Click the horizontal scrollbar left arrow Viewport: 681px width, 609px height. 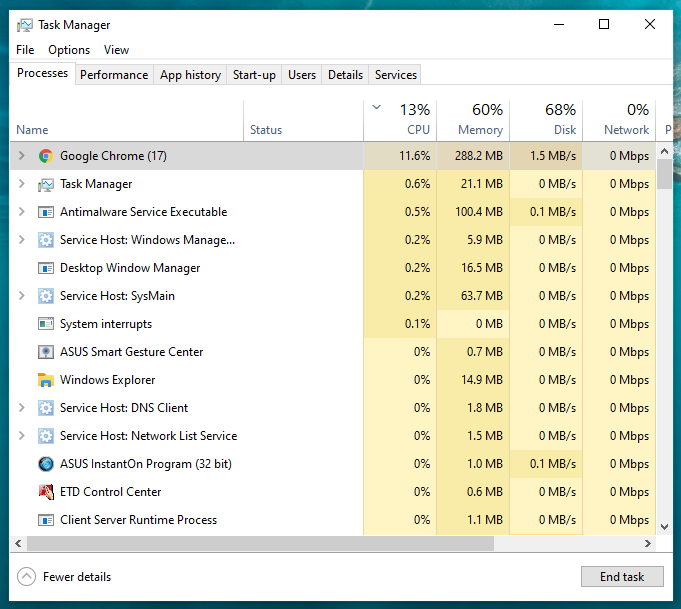[18, 543]
